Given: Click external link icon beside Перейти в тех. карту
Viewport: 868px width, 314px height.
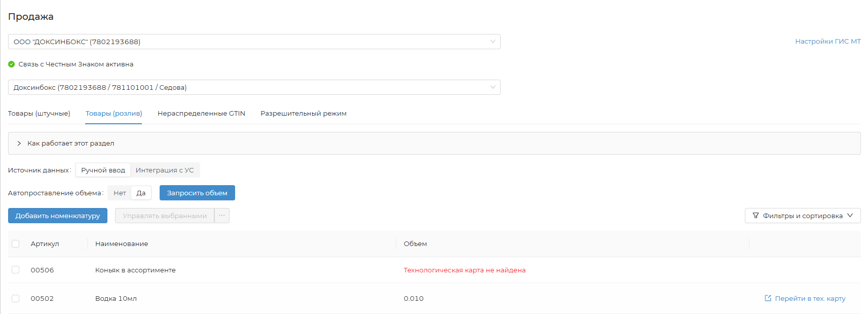Looking at the screenshot, I should [x=768, y=298].
